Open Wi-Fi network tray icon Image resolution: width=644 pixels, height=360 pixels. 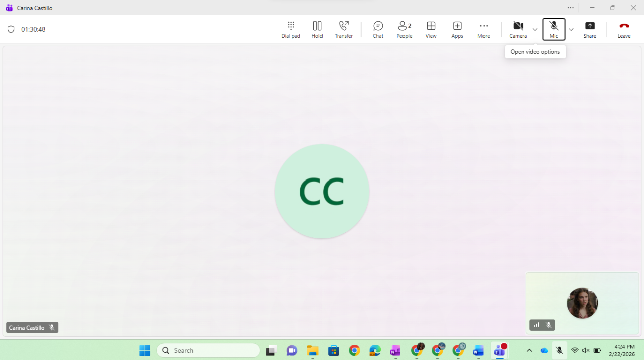[575, 350]
